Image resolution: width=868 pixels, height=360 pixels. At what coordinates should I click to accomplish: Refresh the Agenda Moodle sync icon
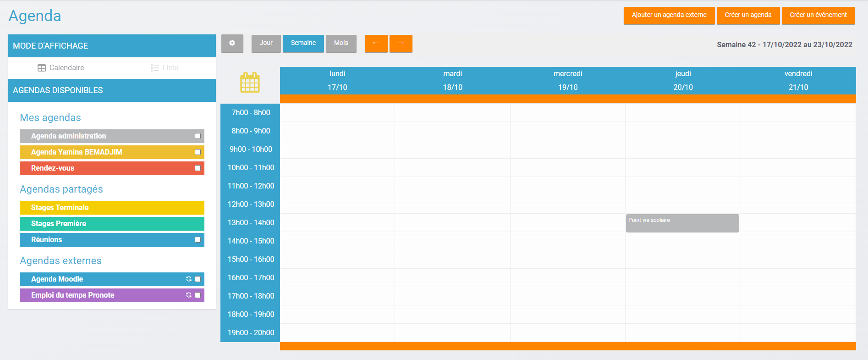pos(189,279)
